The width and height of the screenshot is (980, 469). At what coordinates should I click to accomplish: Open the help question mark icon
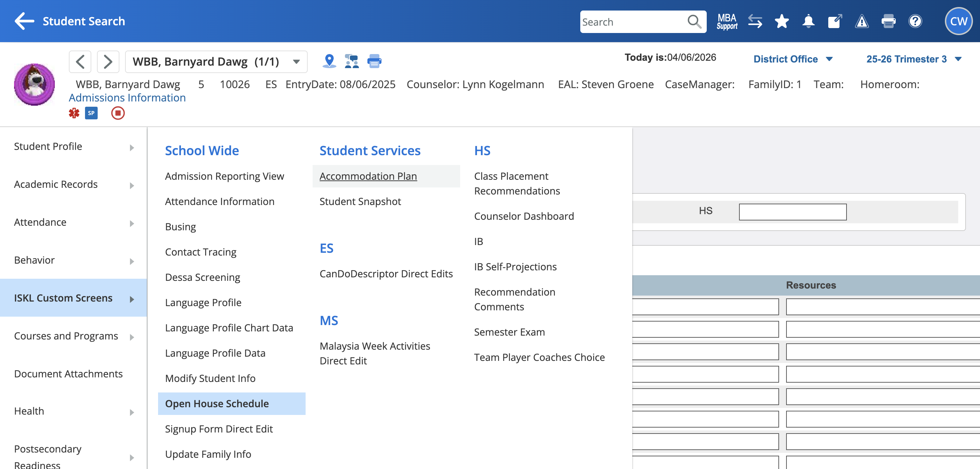[x=915, y=21]
